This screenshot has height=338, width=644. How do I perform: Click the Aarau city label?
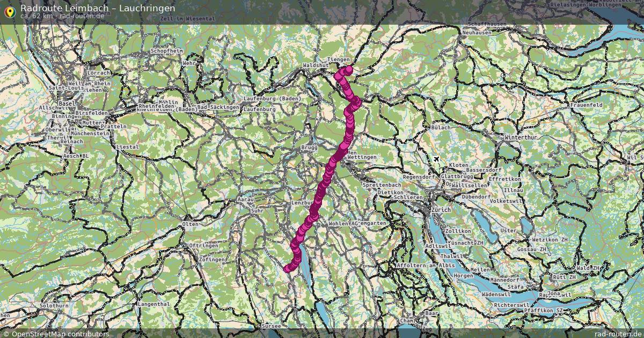point(245,199)
